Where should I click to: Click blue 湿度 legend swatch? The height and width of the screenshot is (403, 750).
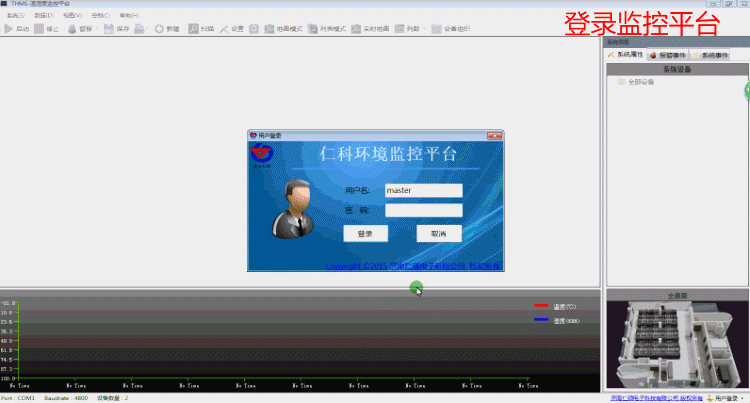tap(541, 320)
